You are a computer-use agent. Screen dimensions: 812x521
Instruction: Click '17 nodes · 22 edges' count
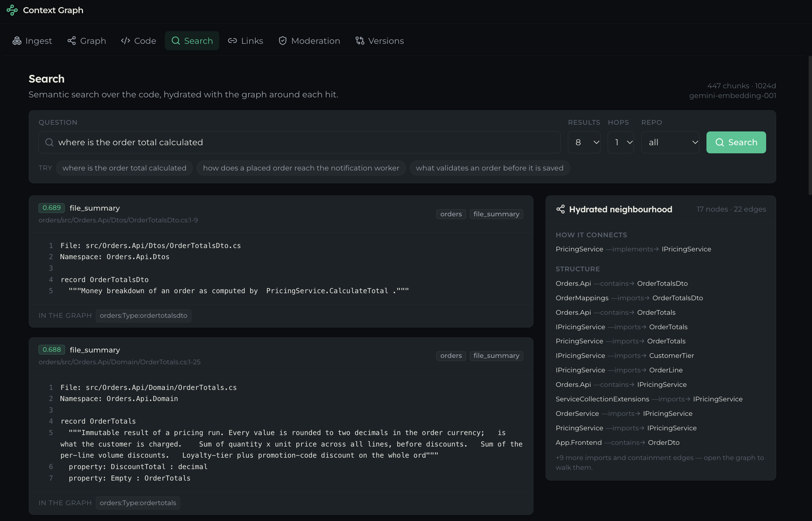pyautogui.click(x=731, y=209)
